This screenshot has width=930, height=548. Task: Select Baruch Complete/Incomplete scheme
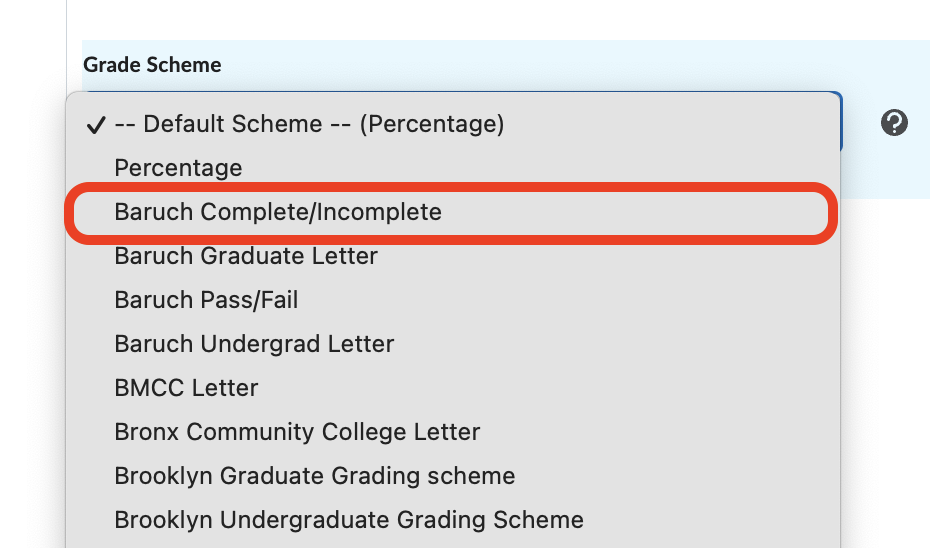click(278, 212)
